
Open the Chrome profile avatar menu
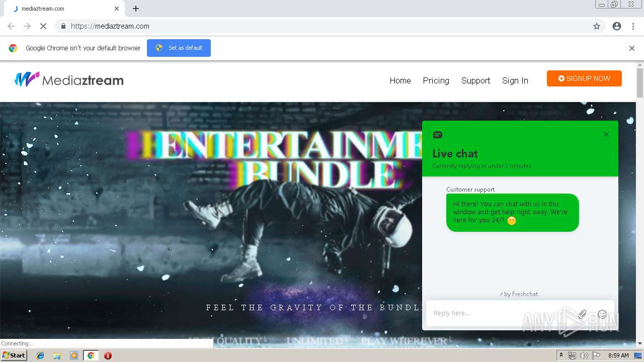pyautogui.click(x=617, y=26)
